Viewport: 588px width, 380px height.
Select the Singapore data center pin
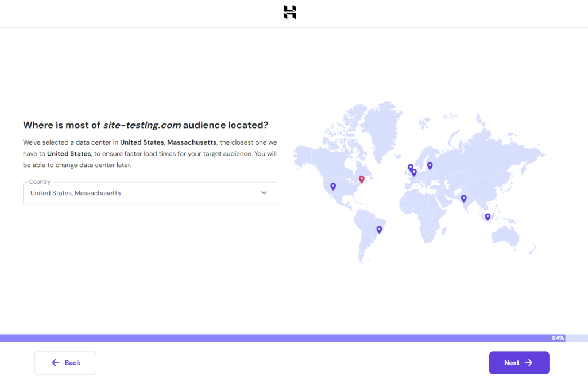click(488, 216)
